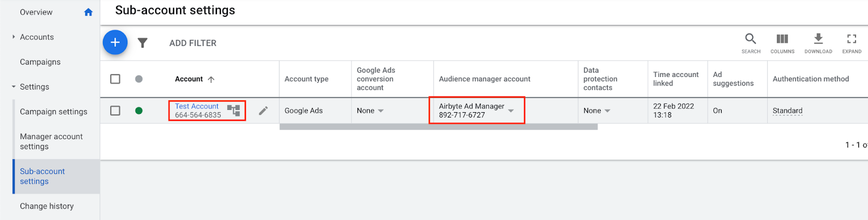Open Airbyte Ad Manager audience dropdown
The height and width of the screenshot is (220, 868).
click(x=511, y=111)
